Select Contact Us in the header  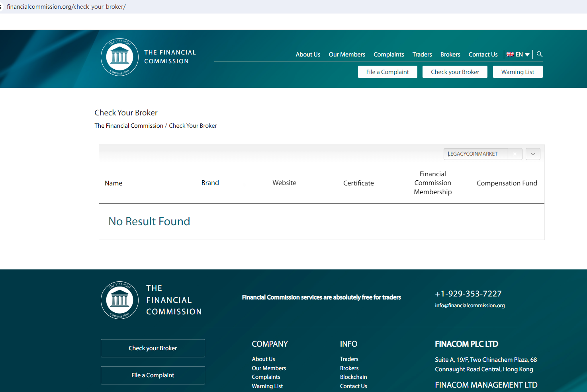click(x=483, y=55)
